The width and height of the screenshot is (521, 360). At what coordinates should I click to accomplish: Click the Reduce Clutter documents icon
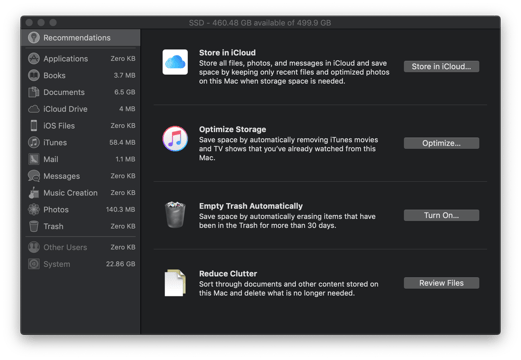[x=175, y=283]
